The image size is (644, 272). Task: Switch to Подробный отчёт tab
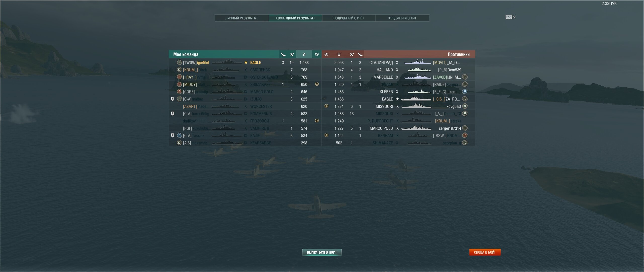(349, 18)
